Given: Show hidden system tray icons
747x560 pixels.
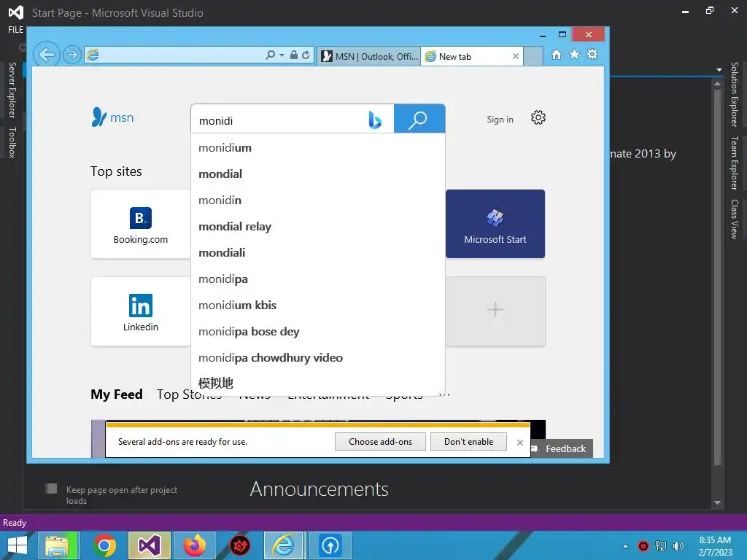Looking at the screenshot, I should pyautogui.click(x=625, y=546).
